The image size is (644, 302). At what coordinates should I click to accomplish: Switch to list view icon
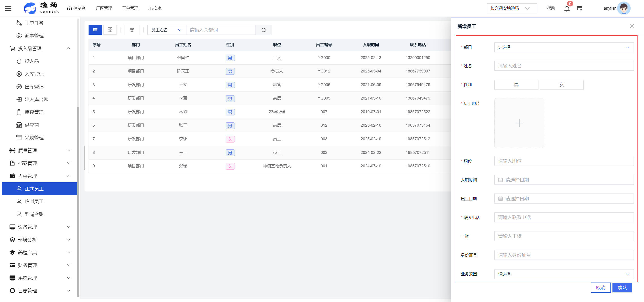point(95,30)
